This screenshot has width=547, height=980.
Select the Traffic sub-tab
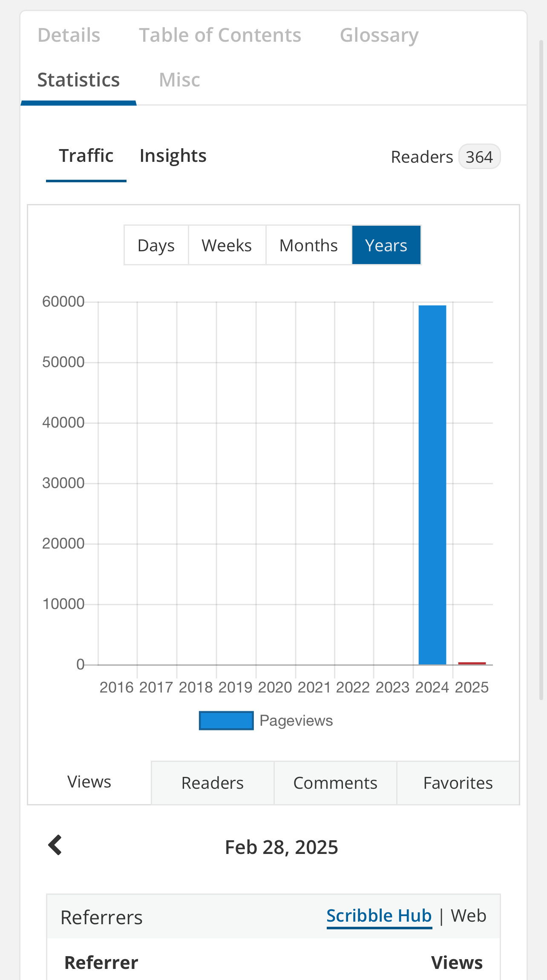point(86,156)
